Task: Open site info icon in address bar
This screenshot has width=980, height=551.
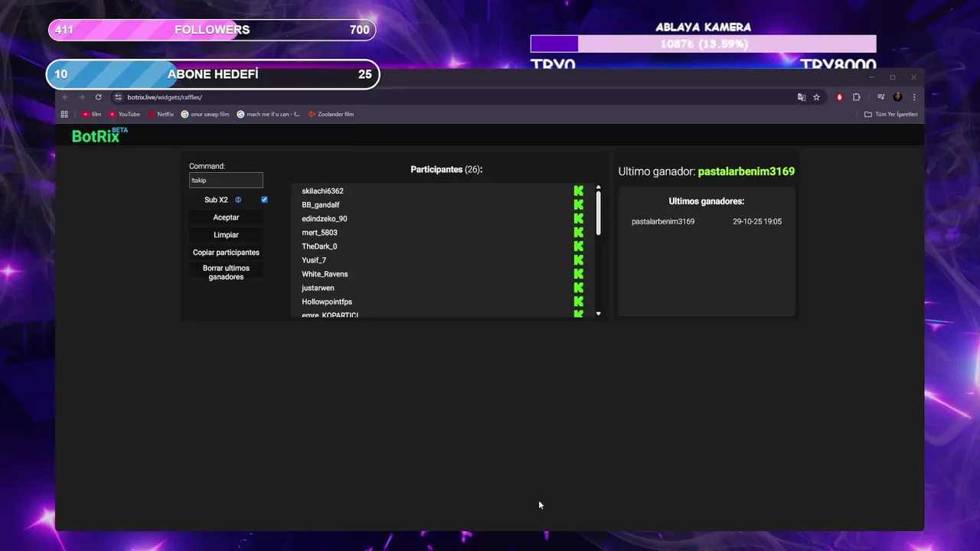Action: point(118,97)
